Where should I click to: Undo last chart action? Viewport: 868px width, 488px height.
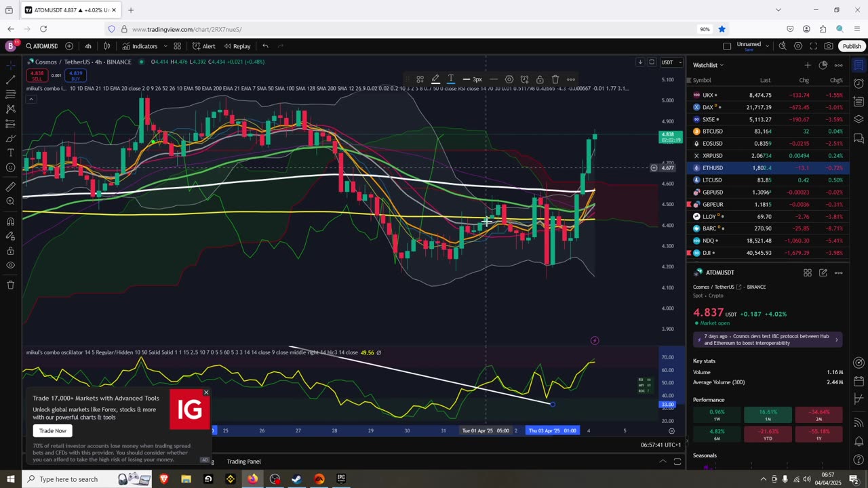pos(265,46)
